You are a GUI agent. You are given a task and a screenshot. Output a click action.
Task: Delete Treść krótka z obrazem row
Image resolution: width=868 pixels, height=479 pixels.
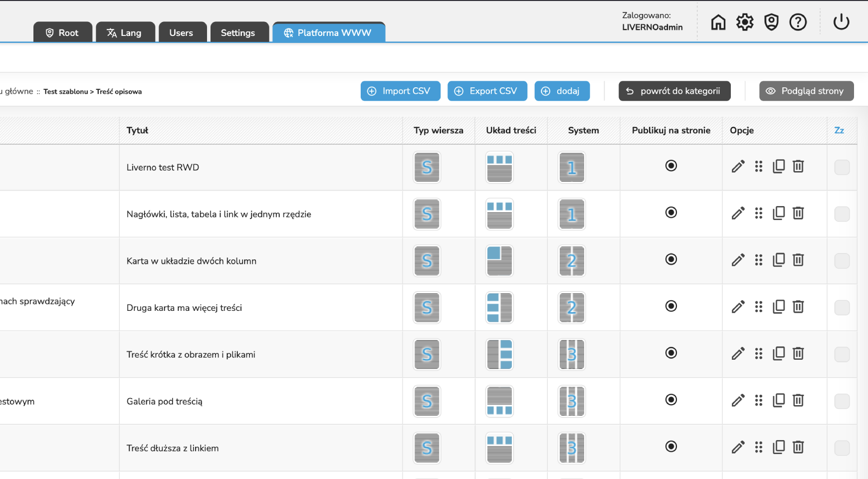[x=798, y=353]
